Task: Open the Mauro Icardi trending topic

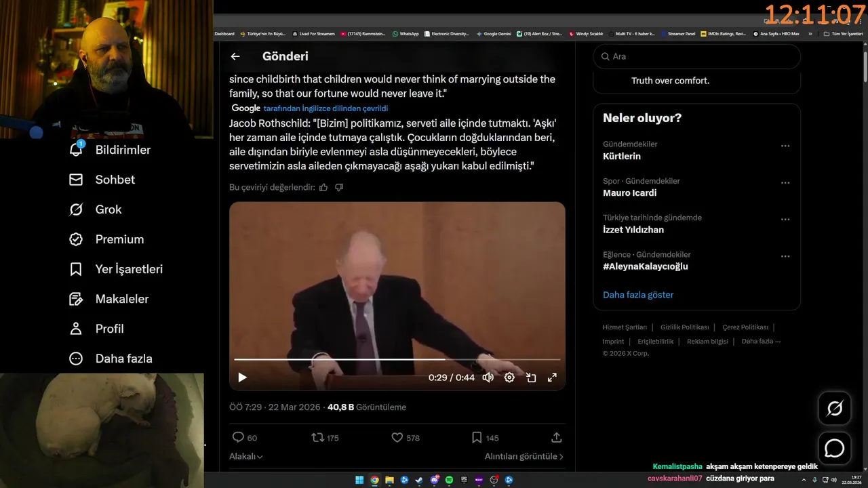Action: point(629,193)
